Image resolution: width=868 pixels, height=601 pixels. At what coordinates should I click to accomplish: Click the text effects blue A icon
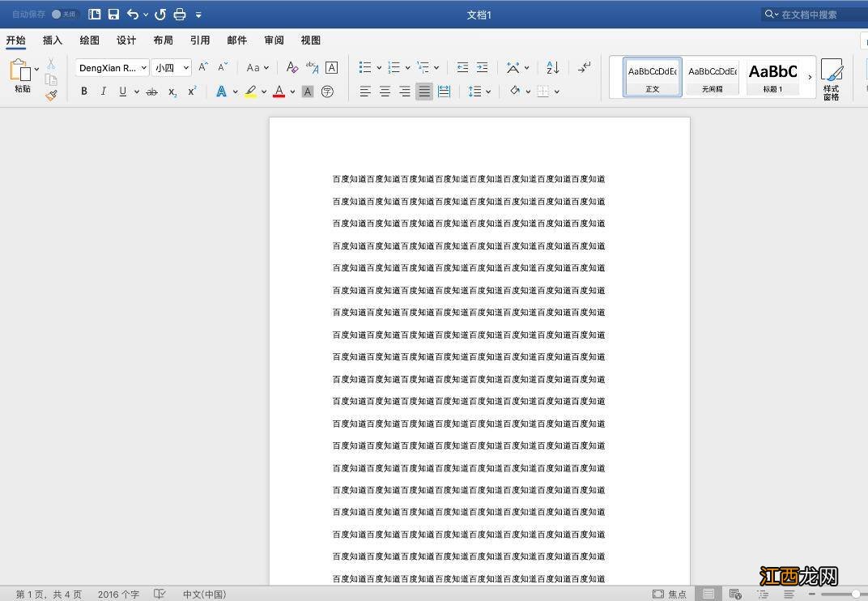point(221,92)
